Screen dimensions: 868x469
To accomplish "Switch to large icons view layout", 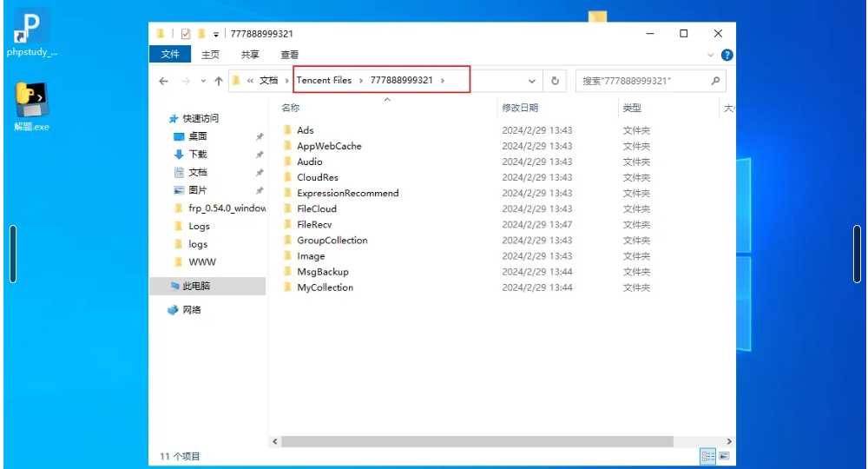I will (724, 456).
